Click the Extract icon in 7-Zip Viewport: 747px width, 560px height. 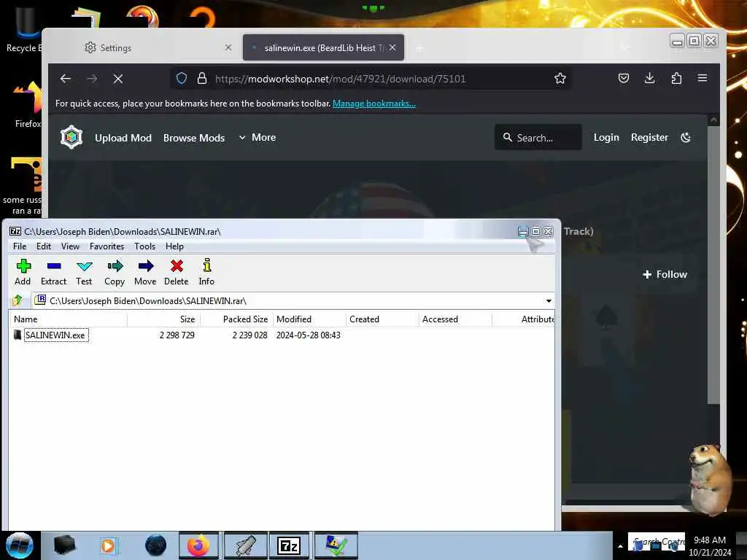(x=53, y=273)
